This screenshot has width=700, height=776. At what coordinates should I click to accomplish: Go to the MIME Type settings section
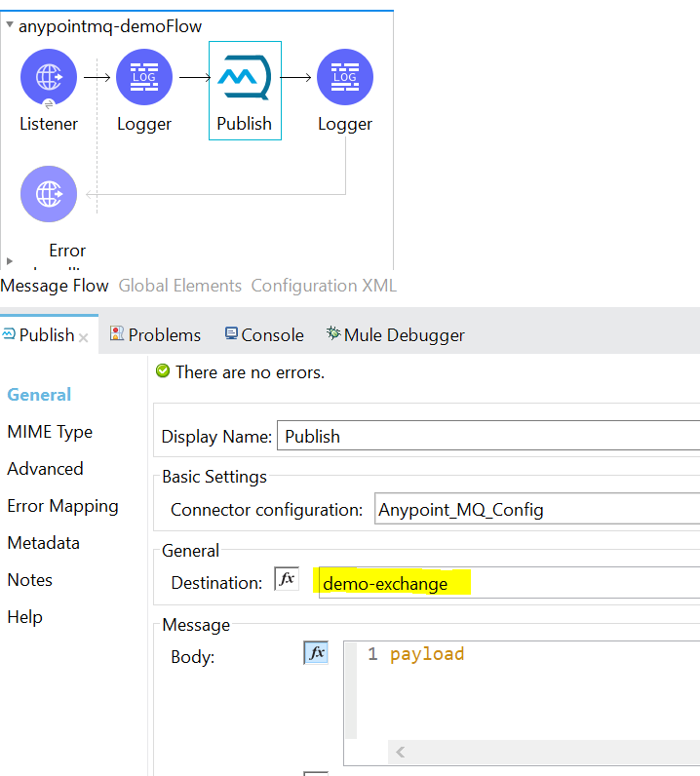[x=50, y=432]
